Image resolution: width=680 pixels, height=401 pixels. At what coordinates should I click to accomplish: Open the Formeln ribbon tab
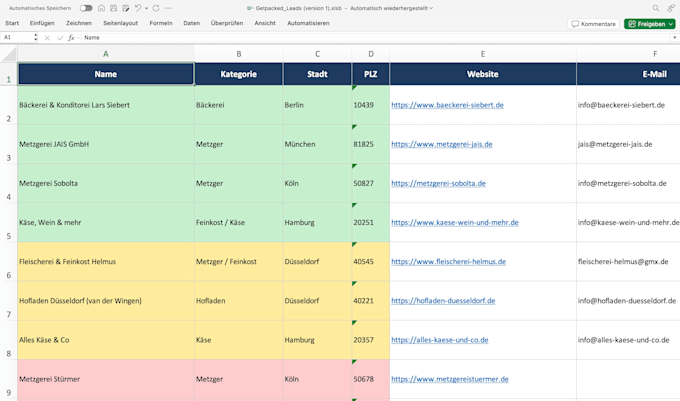coord(161,23)
